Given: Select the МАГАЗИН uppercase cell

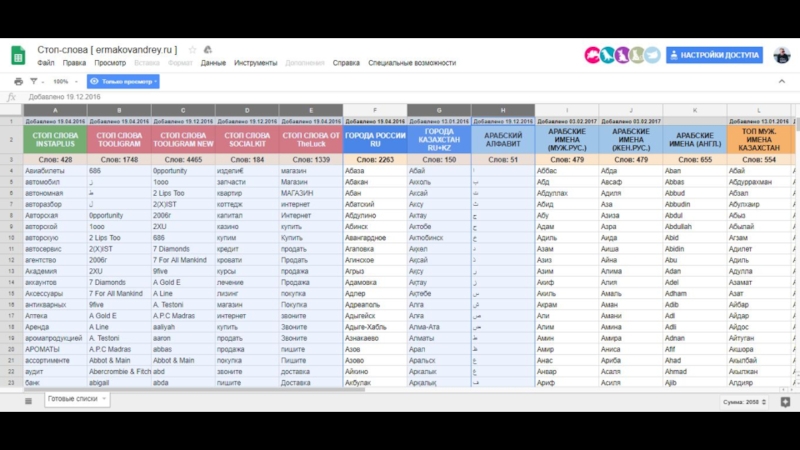Looking at the screenshot, I should [x=311, y=193].
